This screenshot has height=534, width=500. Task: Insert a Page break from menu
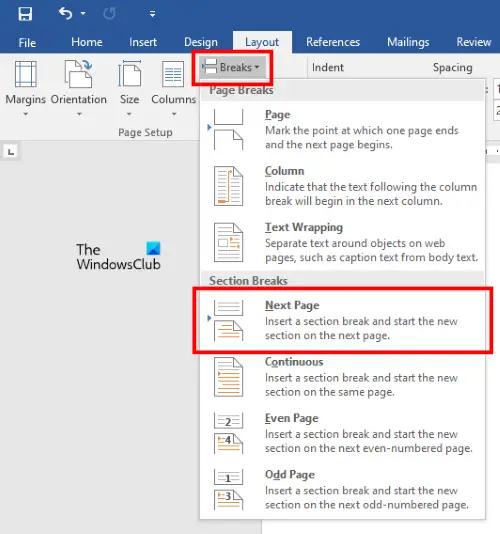(342, 129)
